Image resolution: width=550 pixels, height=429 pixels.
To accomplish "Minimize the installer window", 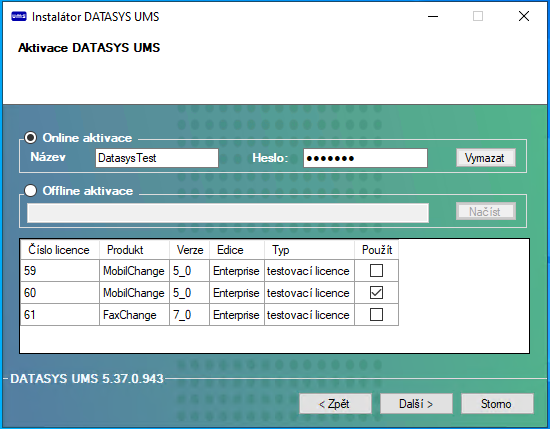I will pyautogui.click(x=433, y=16).
